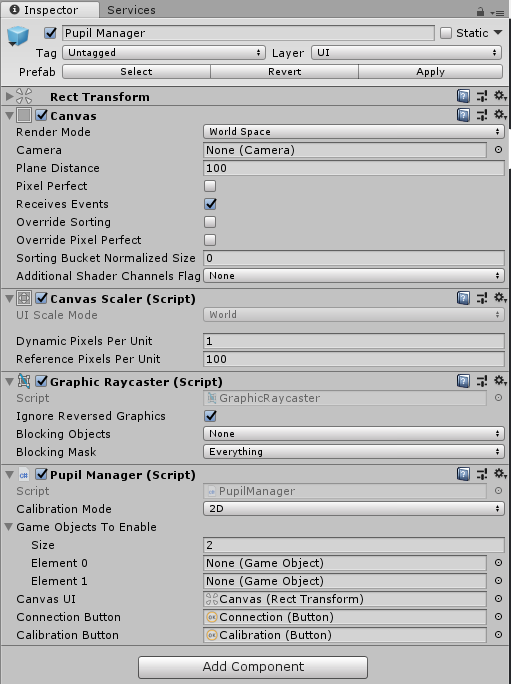The width and height of the screenshot is (511, 684).
Task: Expand the Rect Transform component
Action: tap(9, 96)
